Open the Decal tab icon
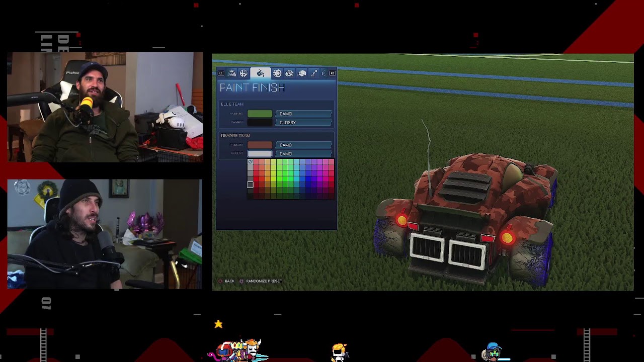The height and width of the screenshot is (362, 644). pyautogui.click(x=244, y=73)
